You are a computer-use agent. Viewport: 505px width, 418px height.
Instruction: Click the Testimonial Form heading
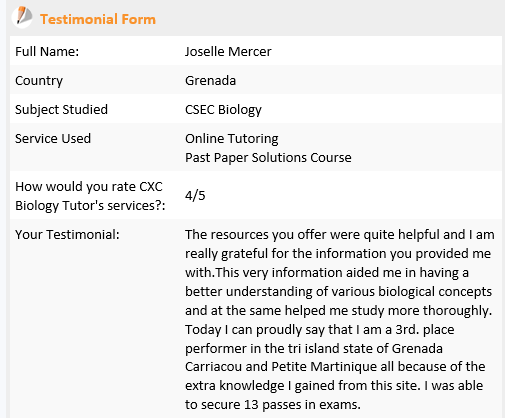coord(98,19)
